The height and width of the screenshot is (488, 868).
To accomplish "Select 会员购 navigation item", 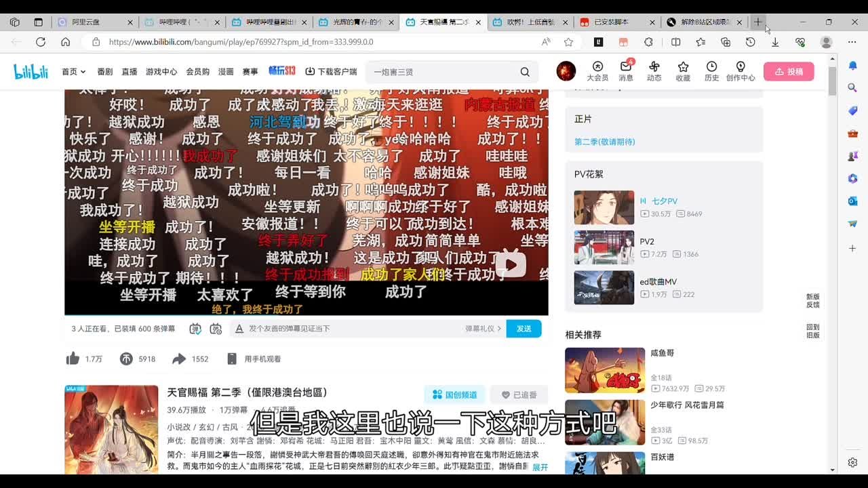I will [198, 72].
